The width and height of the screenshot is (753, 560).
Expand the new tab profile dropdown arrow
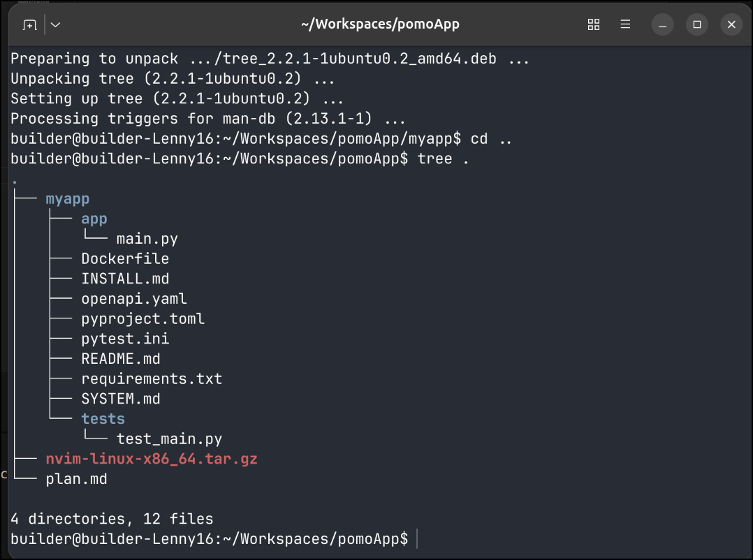coord(56,25)
